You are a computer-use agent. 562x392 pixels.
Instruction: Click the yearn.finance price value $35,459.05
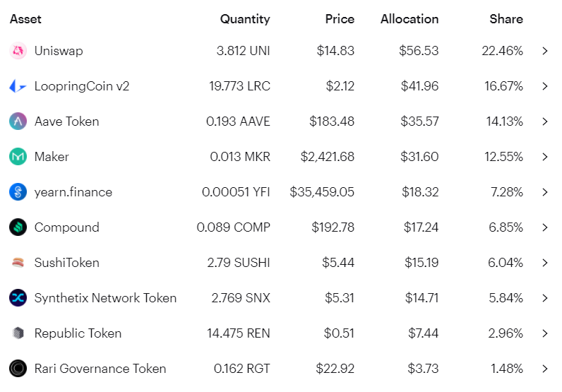pos(322,192)
